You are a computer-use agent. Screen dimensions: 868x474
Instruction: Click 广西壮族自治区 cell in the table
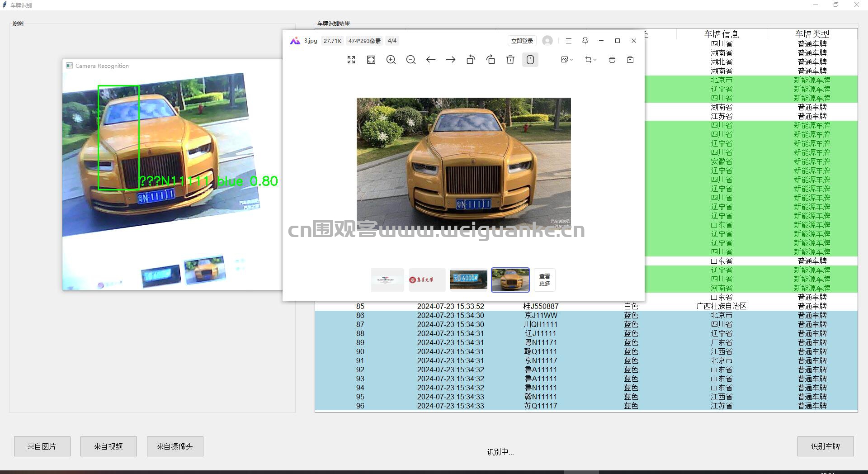(x=722, y=306)
